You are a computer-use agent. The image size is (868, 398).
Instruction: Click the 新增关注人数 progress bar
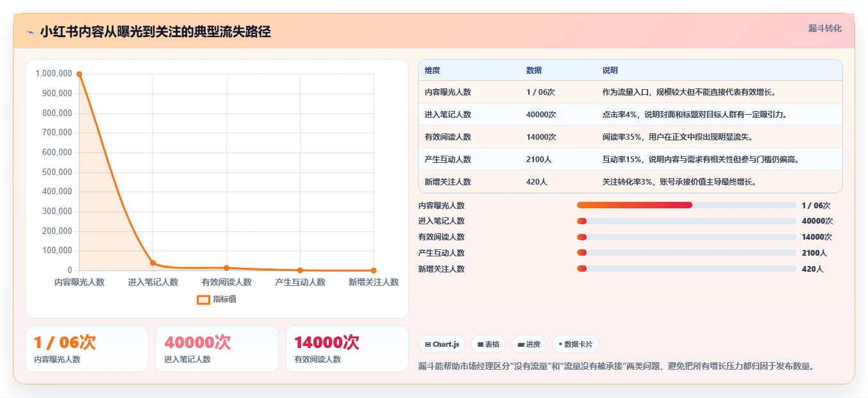(687, 269)
